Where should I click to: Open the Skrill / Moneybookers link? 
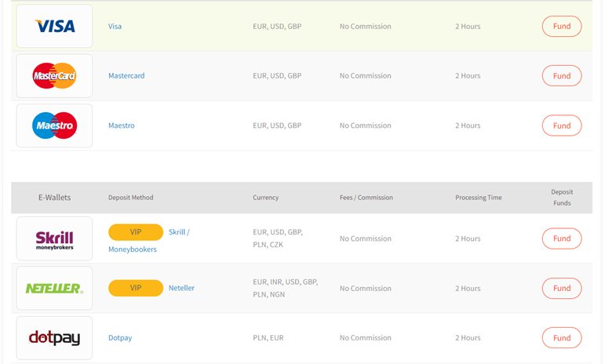[x=179, y=232]
